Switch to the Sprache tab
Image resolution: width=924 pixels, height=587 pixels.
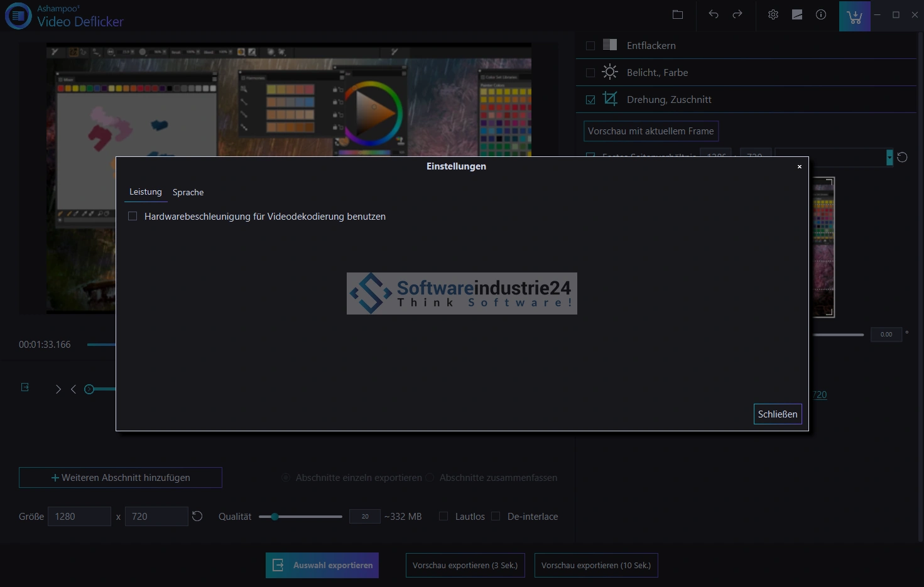tap(188, 193)
